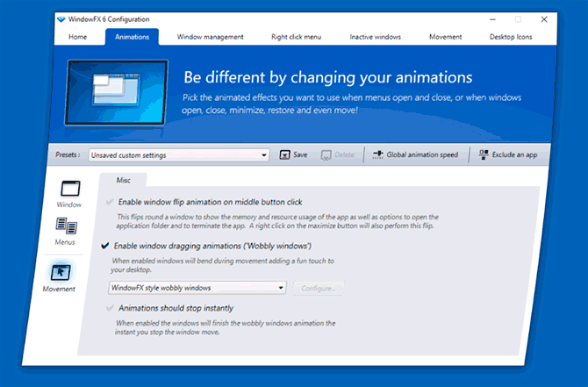Switch to the Animations tab
Viewport: 588px width, 387px height.
coord(132,37)
